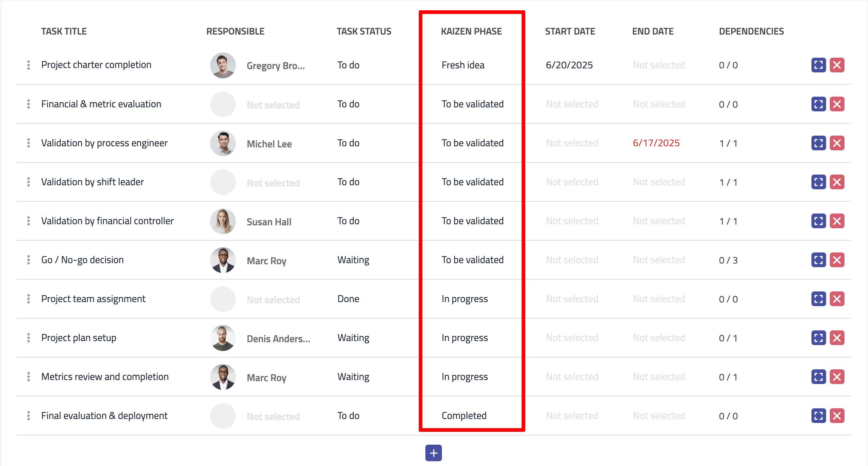Image resolution: width=868 pixels, height=466 pixels.
Task: Expand the Validation by shift leader task
Action: [x=818, y=182]
